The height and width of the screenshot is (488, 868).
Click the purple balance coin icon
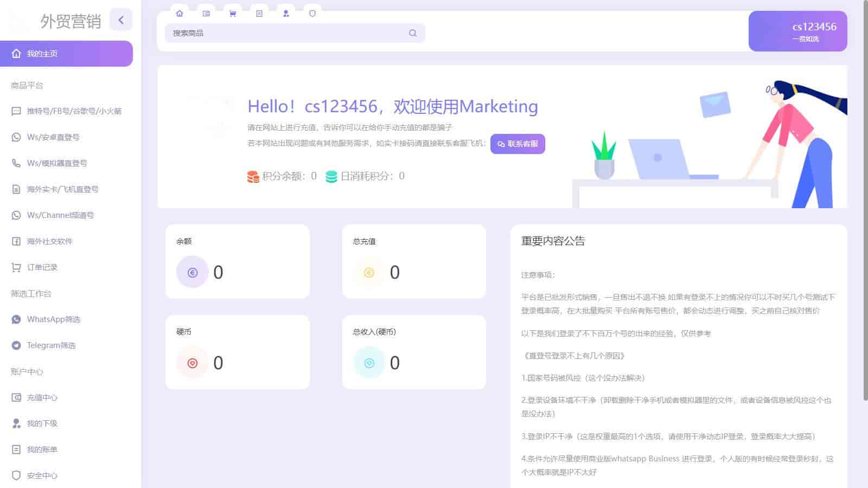coord(192,272)
